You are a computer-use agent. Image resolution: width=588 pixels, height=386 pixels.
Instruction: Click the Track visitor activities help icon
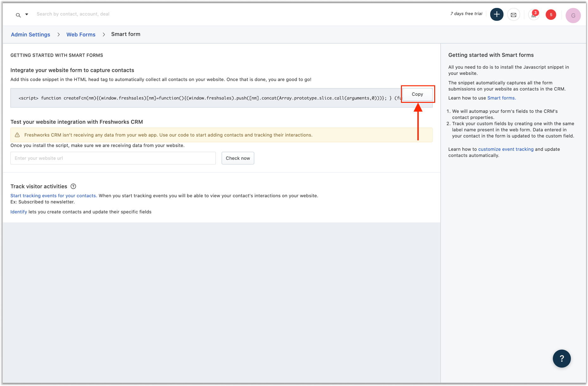pos(73,186)
